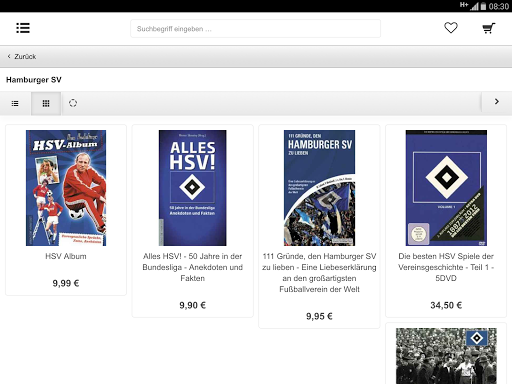512x384 pixels.
Task: Open the 111 Gründe Hamburger SV cover
Action: click(319, 188)
